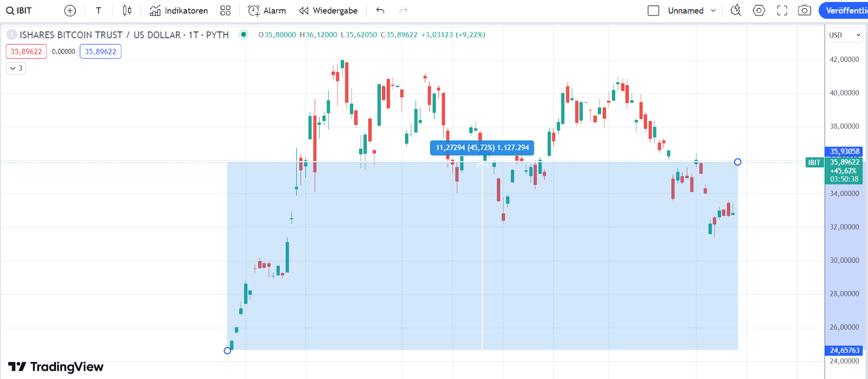Screen dimensions: 868x379
Task: Enter fullscreen mode
Action: tap(782, 10)
